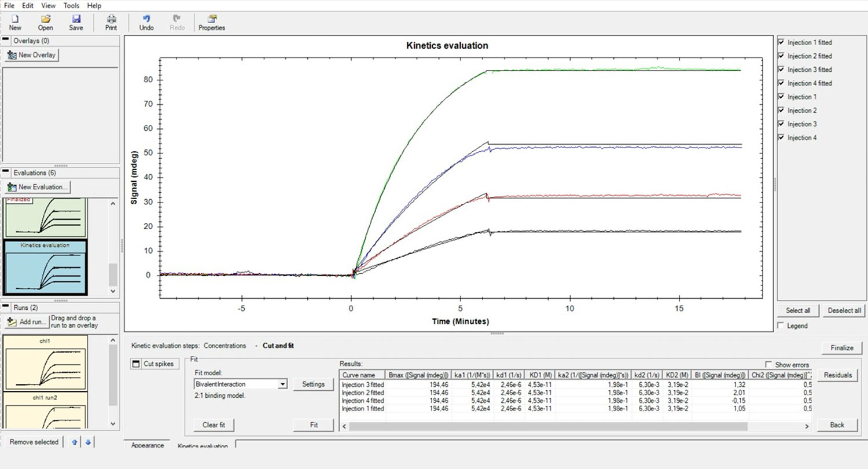Enable the Legend checkbox
The height and width of the screenshot is (469, 868).
[781, 326]
